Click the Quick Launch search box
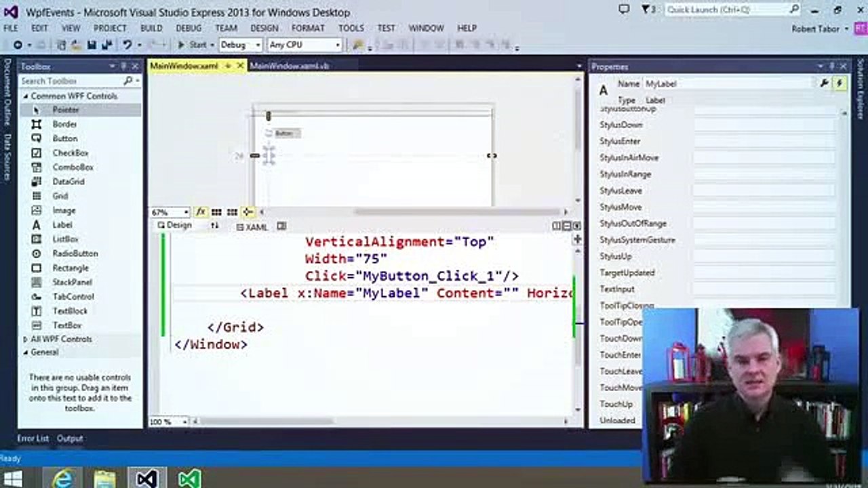This screenshot has width=868, height=488. click(732, 9)
